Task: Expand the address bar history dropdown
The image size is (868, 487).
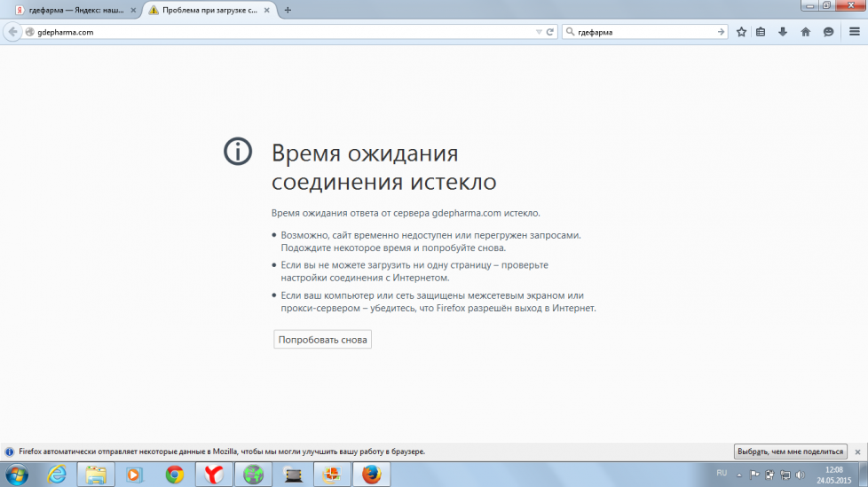Action: [x=538, y=32]
